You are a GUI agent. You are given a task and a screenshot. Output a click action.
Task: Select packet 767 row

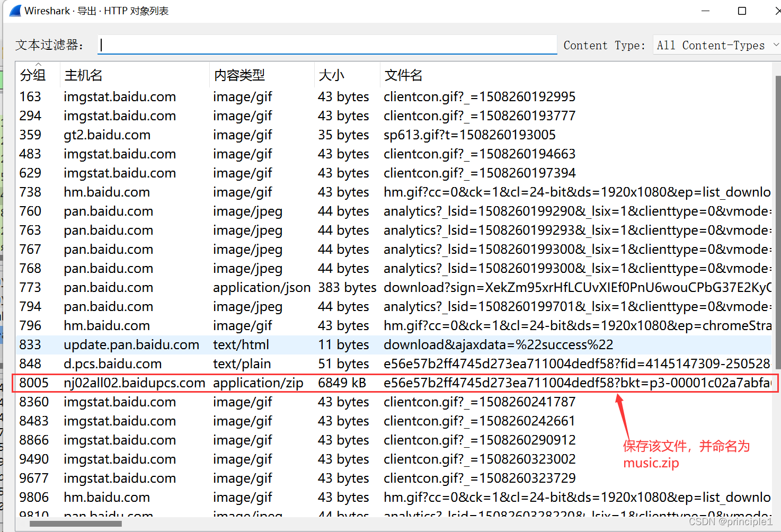point(394,249)
